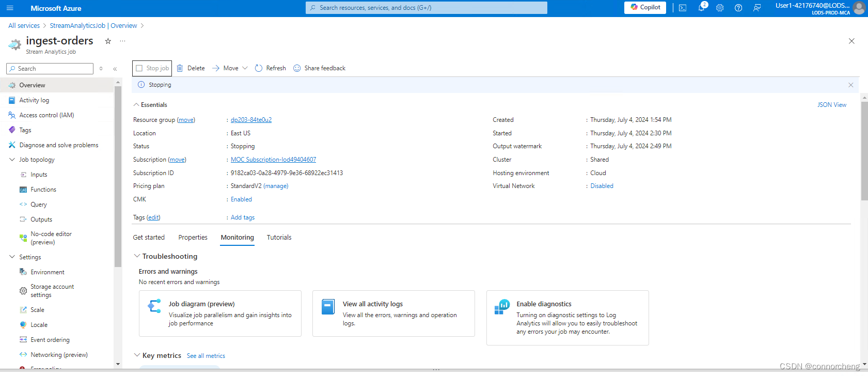Open the user account avatar
This screenshot has height=376, width=868.
click(859, 8)
